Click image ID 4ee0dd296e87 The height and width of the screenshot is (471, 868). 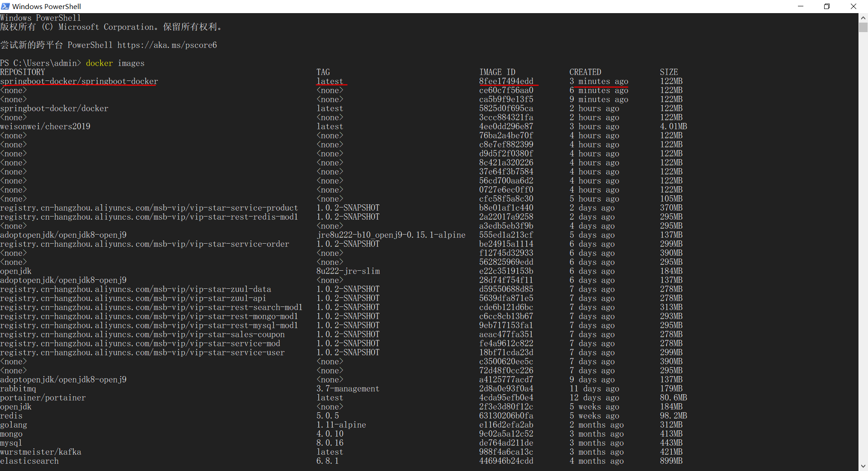pyautogui.click(x=506, y=127)
